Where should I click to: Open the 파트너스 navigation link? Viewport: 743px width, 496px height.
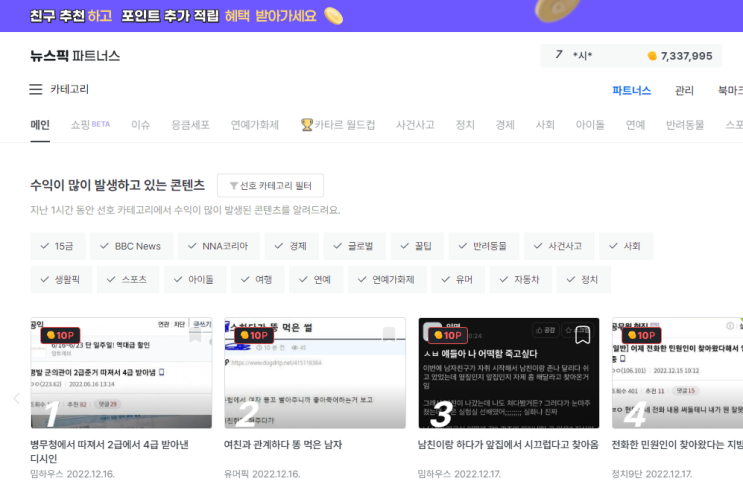point(632,90)
